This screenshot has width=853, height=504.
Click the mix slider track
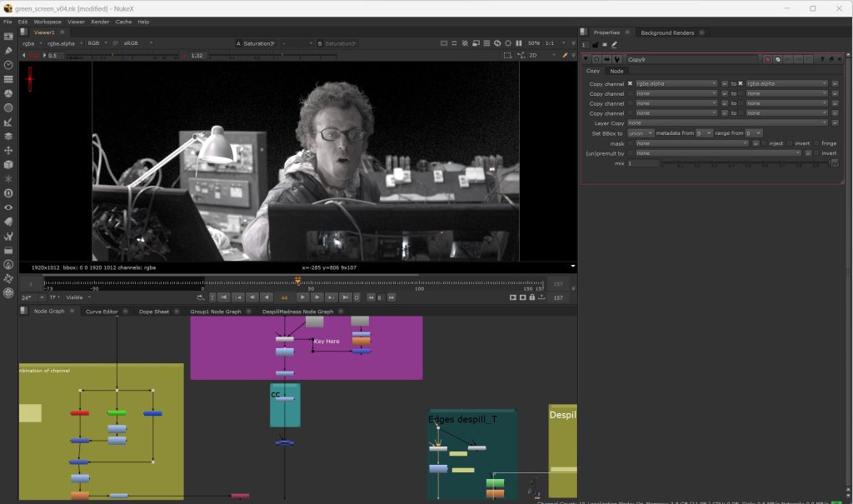746,163
